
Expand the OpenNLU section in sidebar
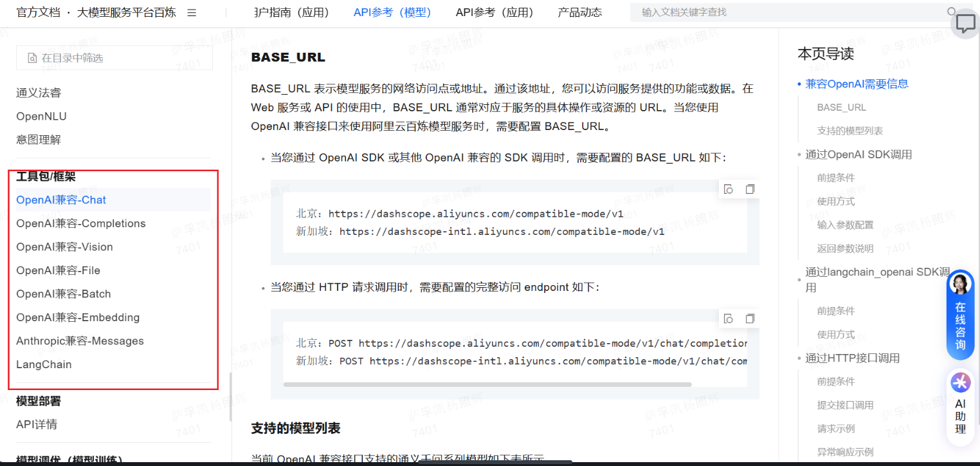click(41, 116)
